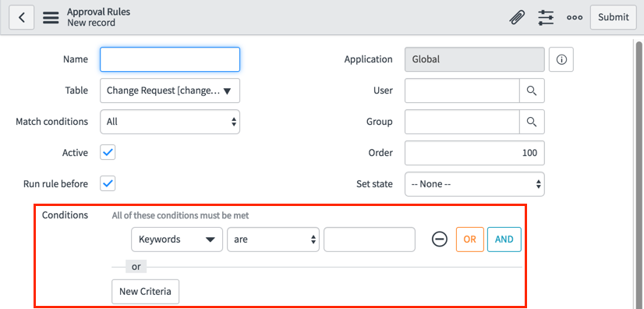
Task: Go back using the left chevron button
Action: coord(21,17)
